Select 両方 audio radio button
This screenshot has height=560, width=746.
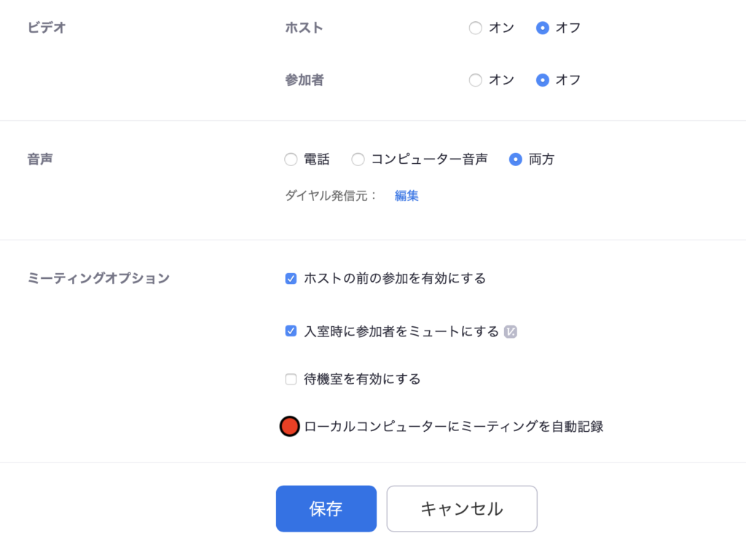pos(515,159)
